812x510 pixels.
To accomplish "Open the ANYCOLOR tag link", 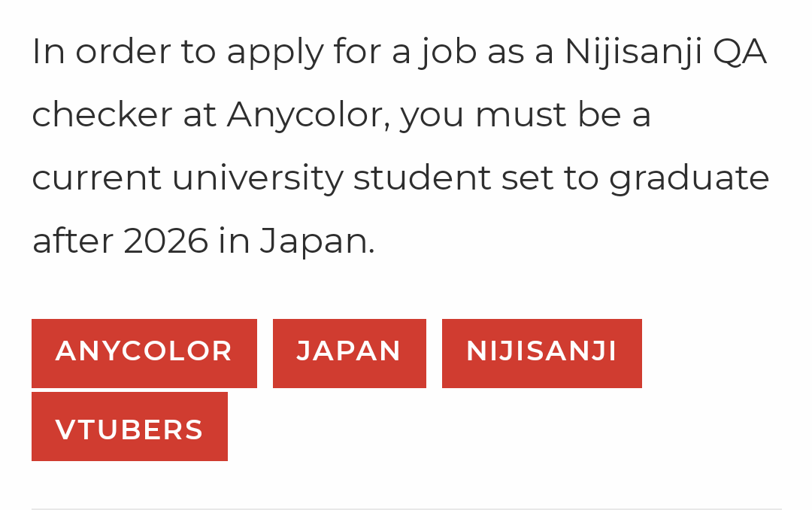I will click(x=144, y=354).
